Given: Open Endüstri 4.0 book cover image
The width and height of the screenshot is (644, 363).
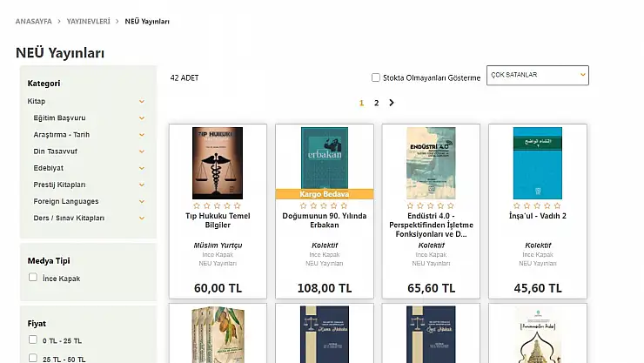Looking at the screenshot, I should (431, 163).
